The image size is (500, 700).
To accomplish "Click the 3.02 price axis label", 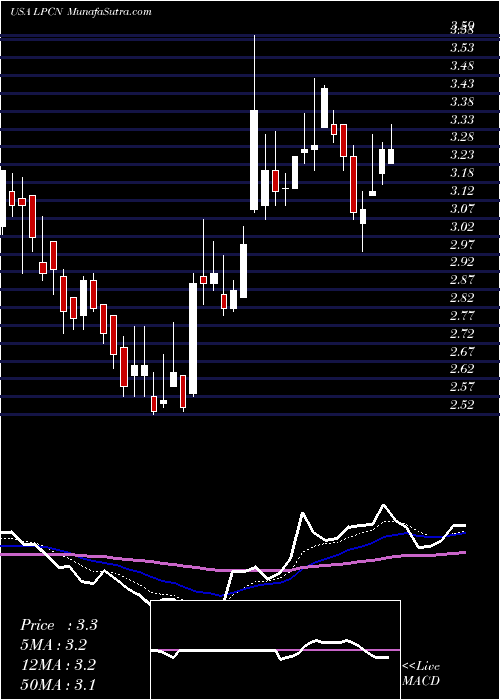I will (462, 226).
